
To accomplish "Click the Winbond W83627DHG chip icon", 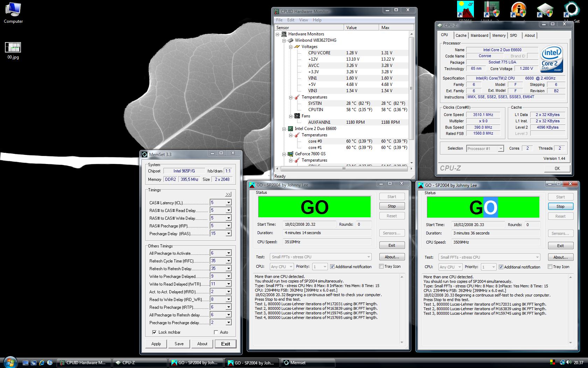I will click(x=290, y=40).
